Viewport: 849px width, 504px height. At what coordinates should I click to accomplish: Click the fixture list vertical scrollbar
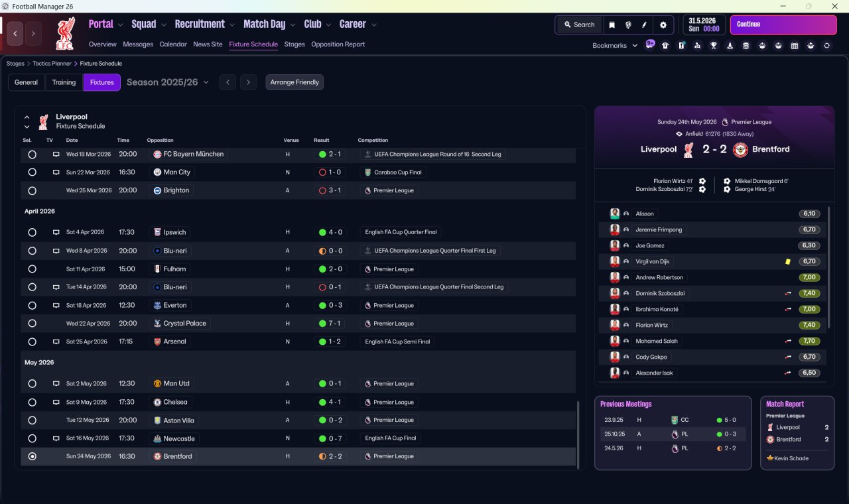click(578, 434)
